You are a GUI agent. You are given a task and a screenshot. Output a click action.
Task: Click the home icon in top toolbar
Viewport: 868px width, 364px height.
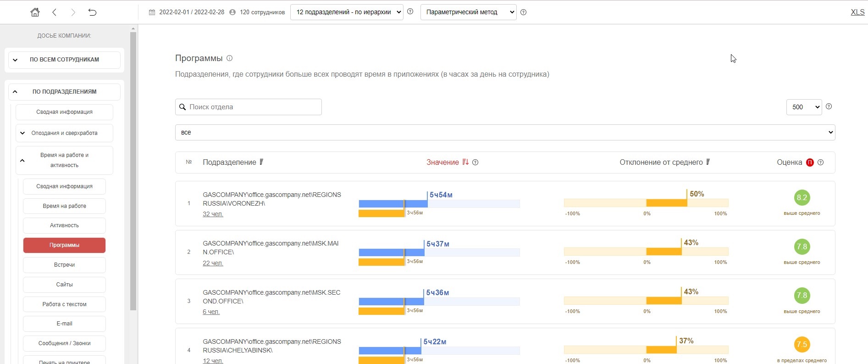35,12
